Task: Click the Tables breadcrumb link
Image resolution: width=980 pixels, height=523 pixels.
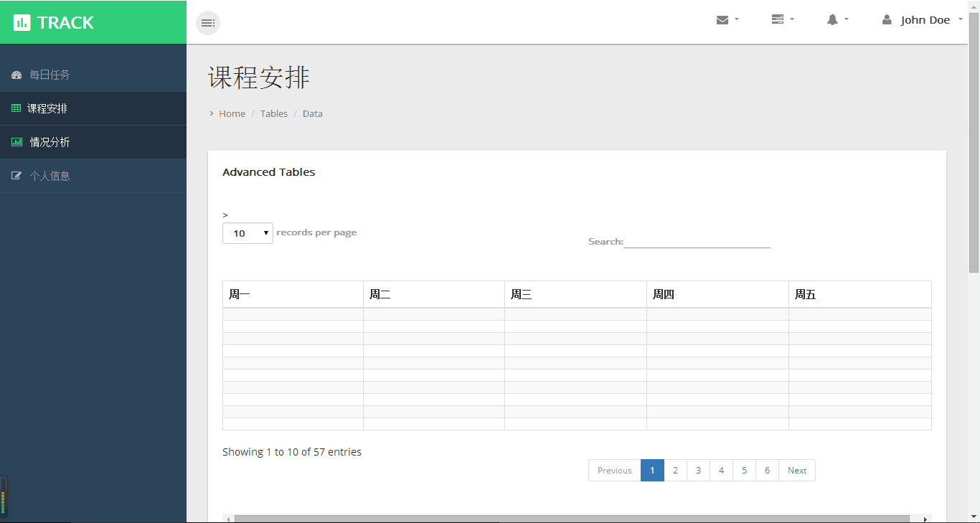Action: point(274,113)
